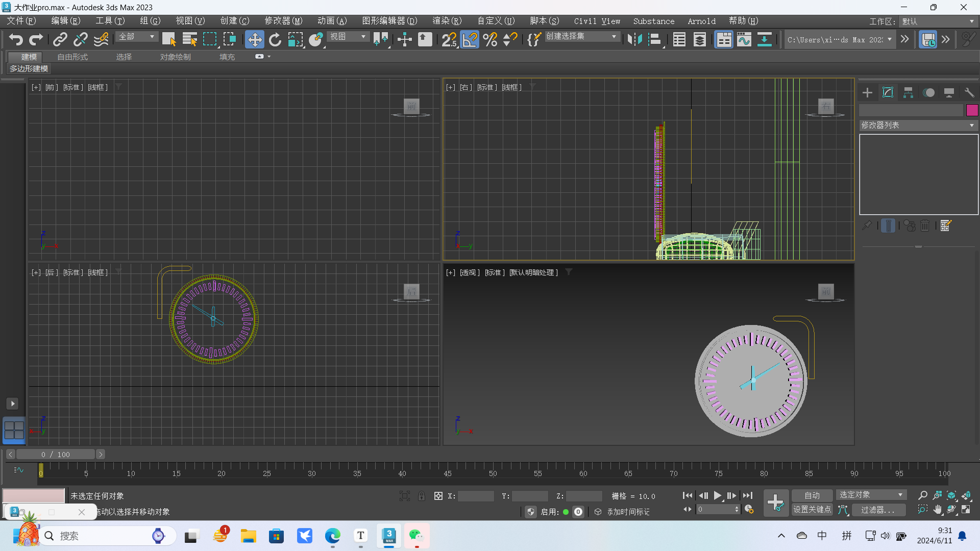This screenshot has width=980, height=551.
Task: Open Configure Modifier Sets icon
Action: [x=946, y=226]
